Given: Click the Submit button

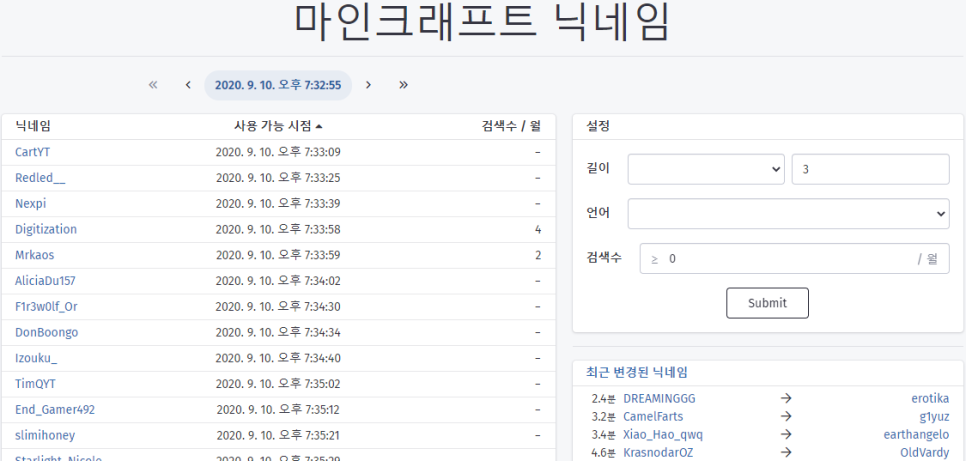Looking at the screenshot, I should click(x=767, y=303).
